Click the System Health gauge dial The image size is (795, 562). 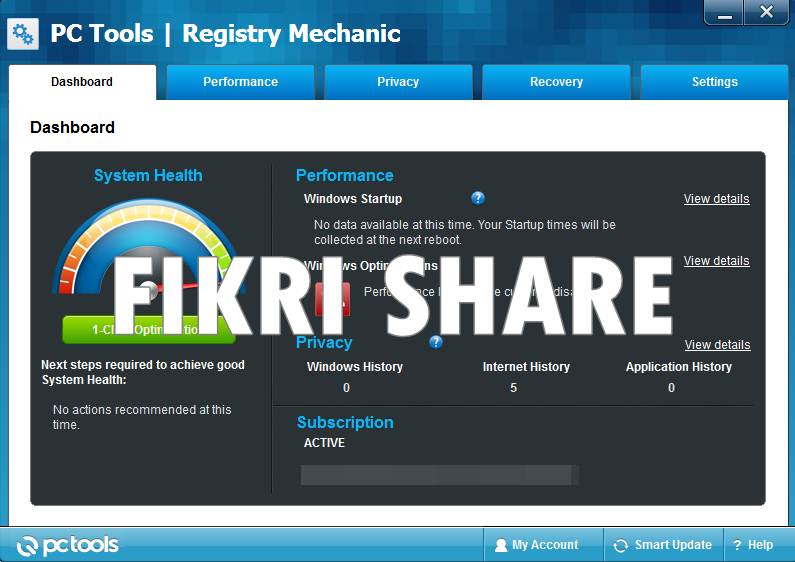(147, 248)
